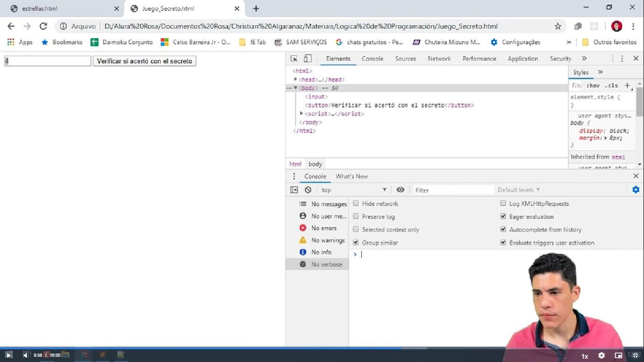Open the Application tab
Viewport: 644px width, 362px height.
[523, 58]
